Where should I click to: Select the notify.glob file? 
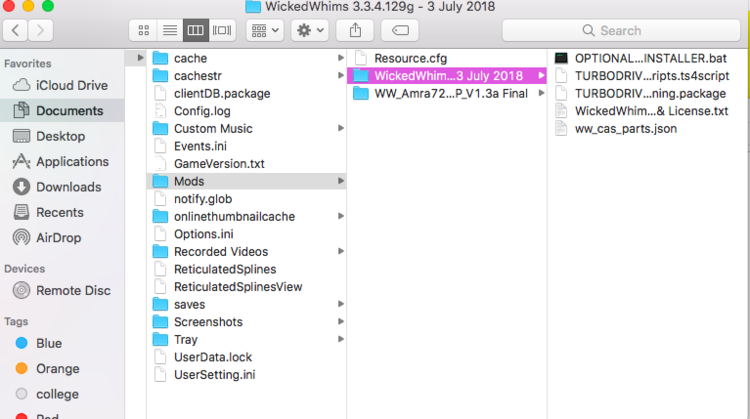247,199
